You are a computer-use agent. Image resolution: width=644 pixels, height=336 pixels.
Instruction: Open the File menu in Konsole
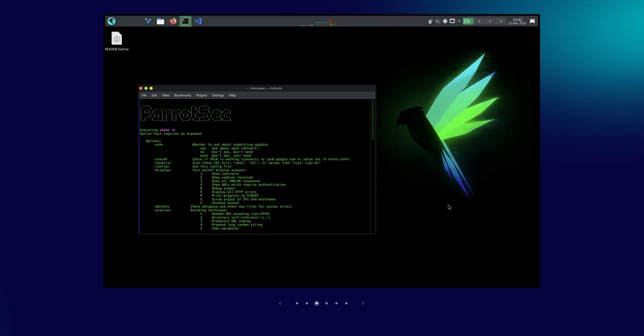144,95
